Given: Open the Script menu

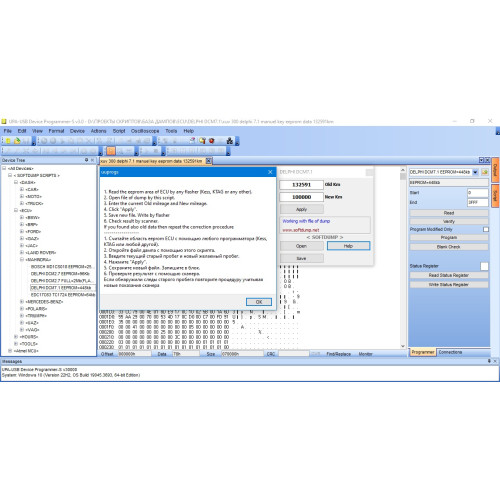Looking at the screenshot, I should [119, 131].
